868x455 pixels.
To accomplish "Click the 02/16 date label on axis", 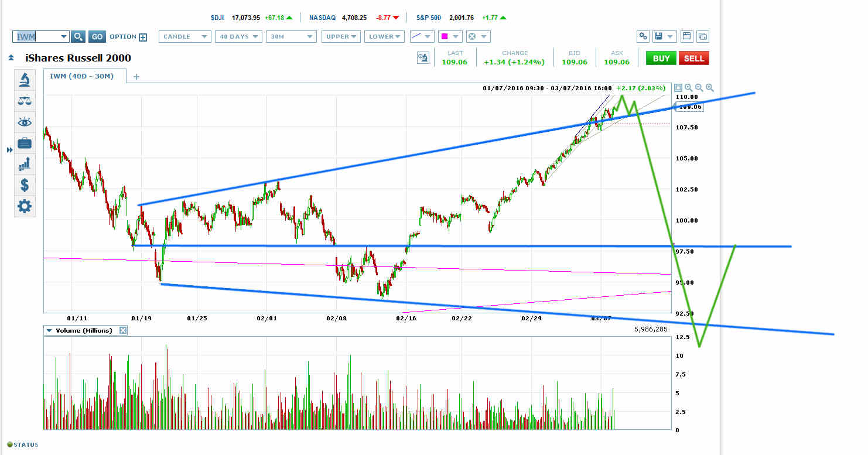I will 405,317.
